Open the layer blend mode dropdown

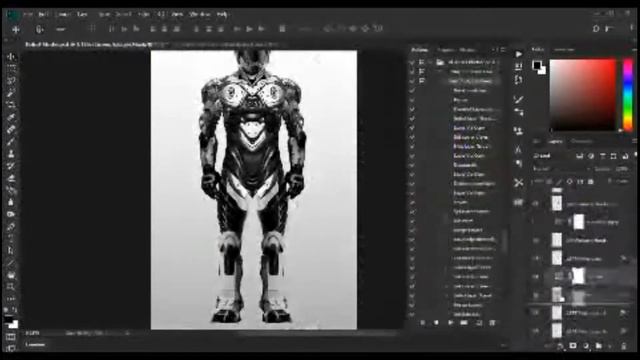coord(561,169)
